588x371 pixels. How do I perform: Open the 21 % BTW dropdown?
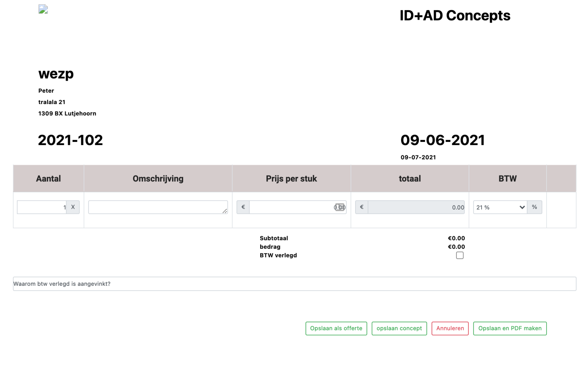(500, 207)
